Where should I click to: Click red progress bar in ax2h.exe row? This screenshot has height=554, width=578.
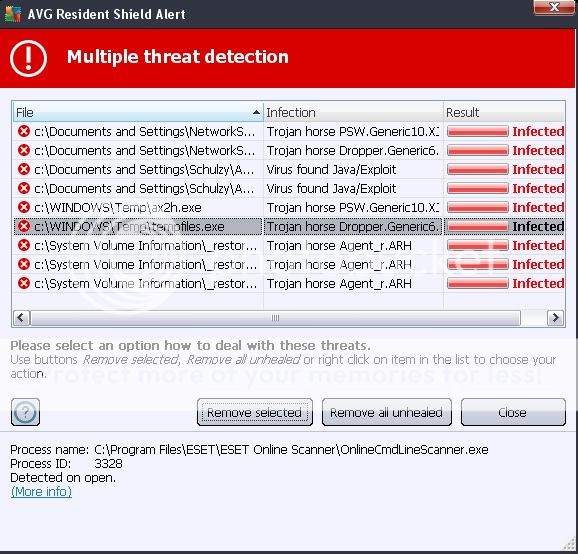[x=478, y=208]
